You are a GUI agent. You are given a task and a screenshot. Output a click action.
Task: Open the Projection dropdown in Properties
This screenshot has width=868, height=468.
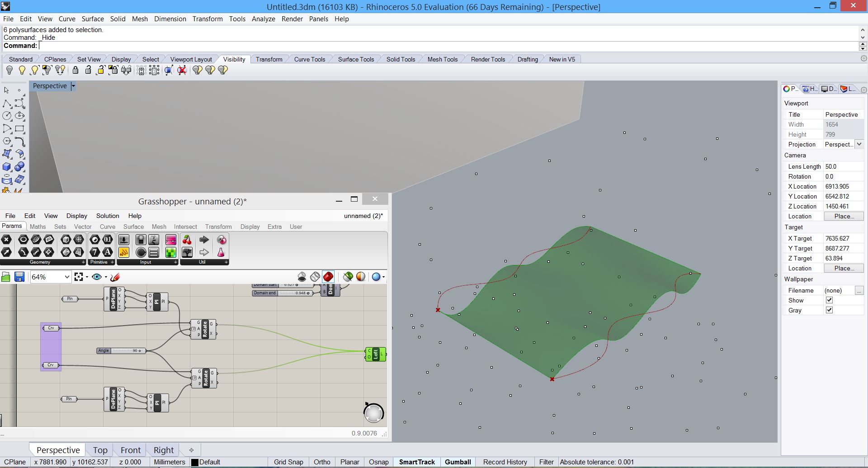coord(859,144)
